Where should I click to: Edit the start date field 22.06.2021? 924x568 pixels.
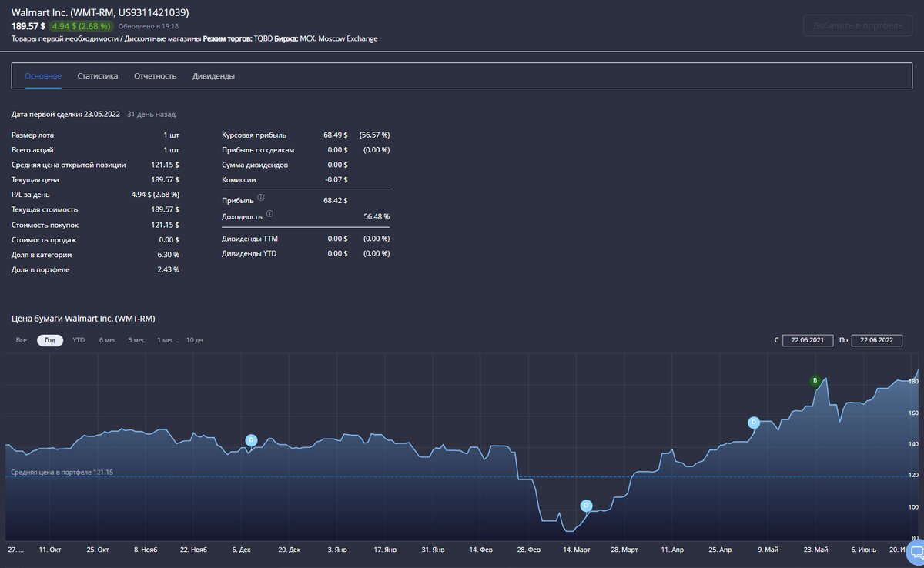tap(808, 340)
